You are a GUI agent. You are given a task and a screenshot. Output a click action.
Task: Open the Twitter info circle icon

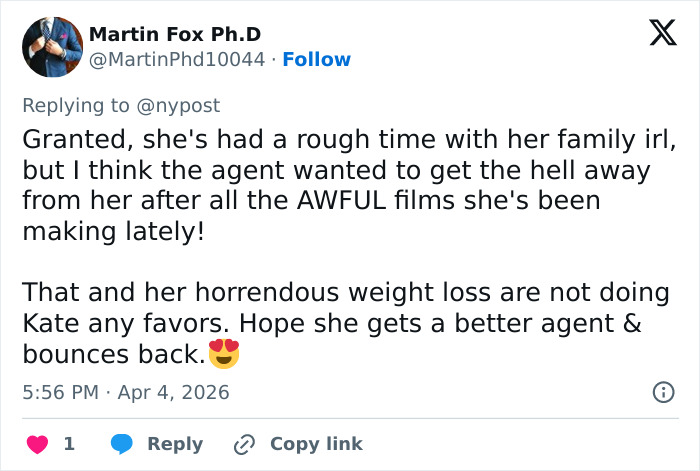click(663, 392)
